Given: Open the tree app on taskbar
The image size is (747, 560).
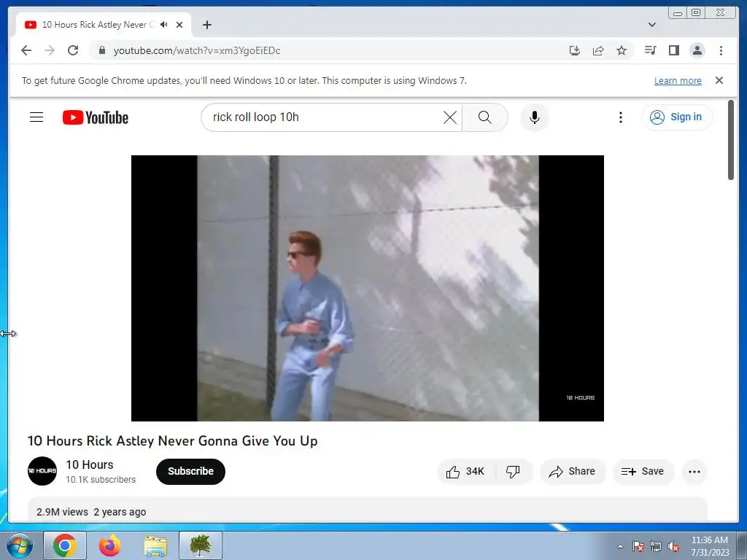Looking at the screenshot, I should point(201,545).
